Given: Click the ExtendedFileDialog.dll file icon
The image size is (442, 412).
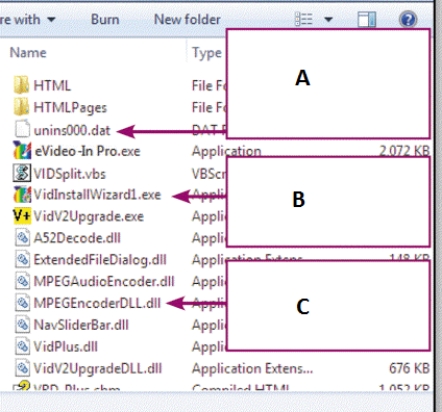Looking at the screenshot, I should [x=22, y=260].
